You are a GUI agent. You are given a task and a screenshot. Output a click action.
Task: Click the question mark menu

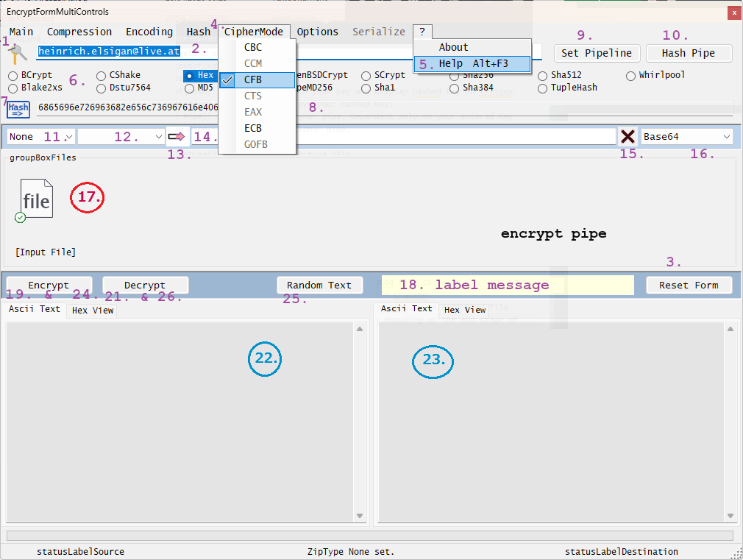422,32
